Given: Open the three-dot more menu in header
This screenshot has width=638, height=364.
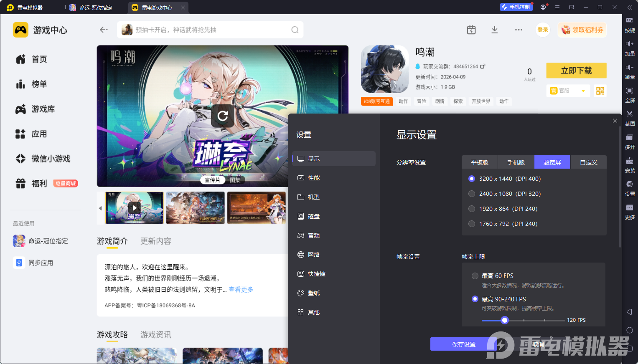Looking at the screenshot, I should click(x=519, y=30).
